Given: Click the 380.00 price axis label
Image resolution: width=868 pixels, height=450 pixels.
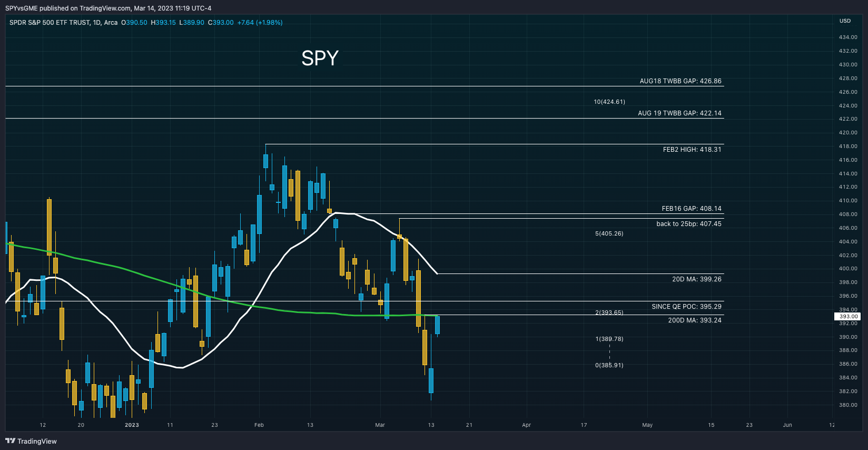Looking at the screenshot, I should [x=848, y=405].
